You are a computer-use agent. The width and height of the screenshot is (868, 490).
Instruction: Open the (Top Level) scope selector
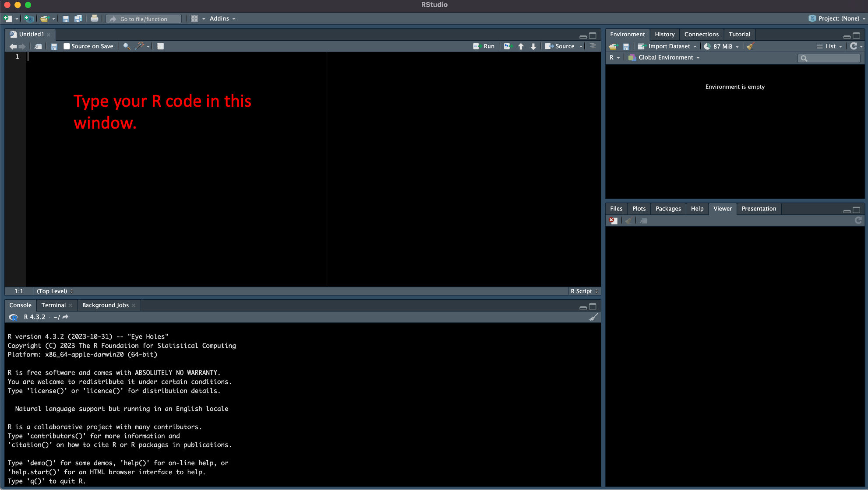(x=55, y=291)
